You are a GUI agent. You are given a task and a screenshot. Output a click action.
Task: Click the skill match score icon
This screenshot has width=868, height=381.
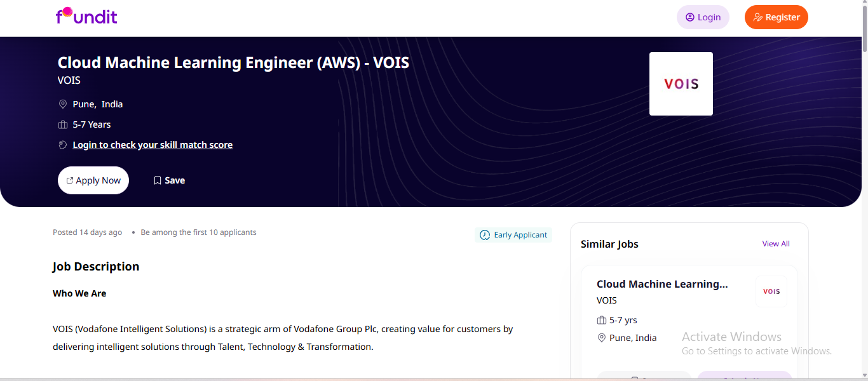(x=63, y=145)
